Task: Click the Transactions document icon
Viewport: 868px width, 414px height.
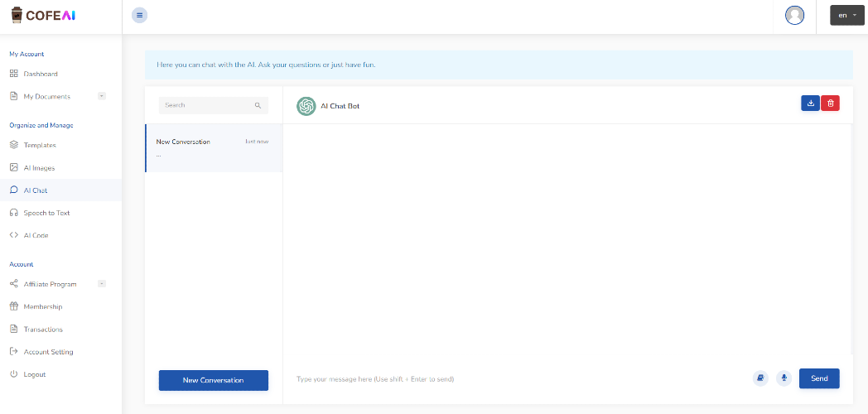Action: (14, 329)
